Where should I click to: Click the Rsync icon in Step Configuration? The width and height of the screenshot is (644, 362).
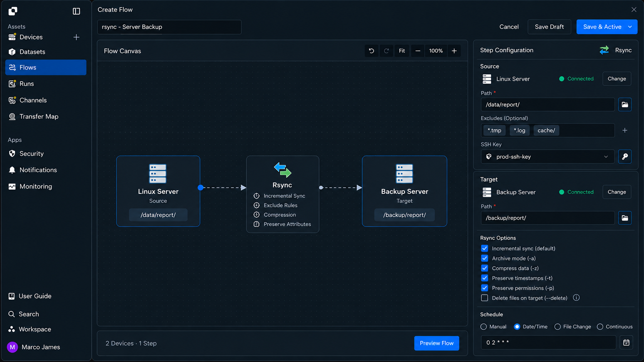pyautogui.click(x=604, y=50)
